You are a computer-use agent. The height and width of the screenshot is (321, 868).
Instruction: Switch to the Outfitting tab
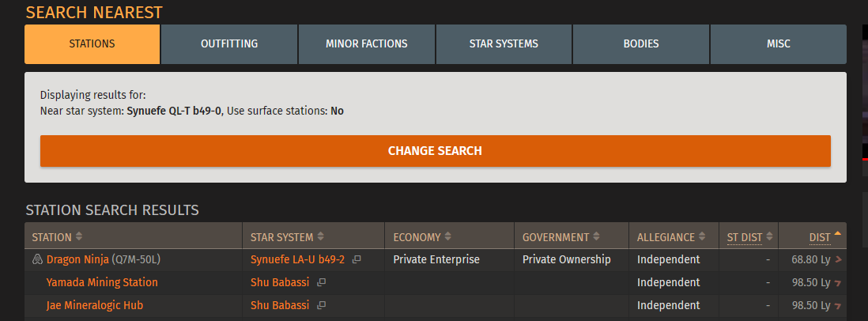point(229,43)
